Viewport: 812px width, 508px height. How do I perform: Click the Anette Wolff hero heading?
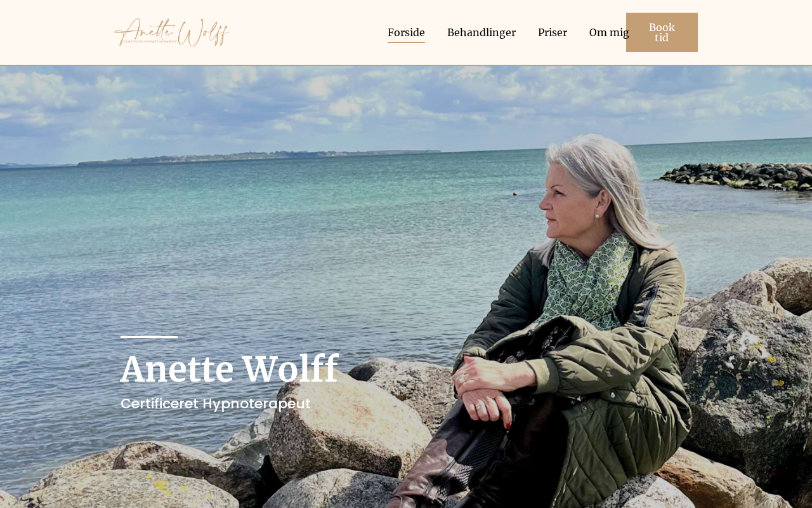(x=230, y=369)
